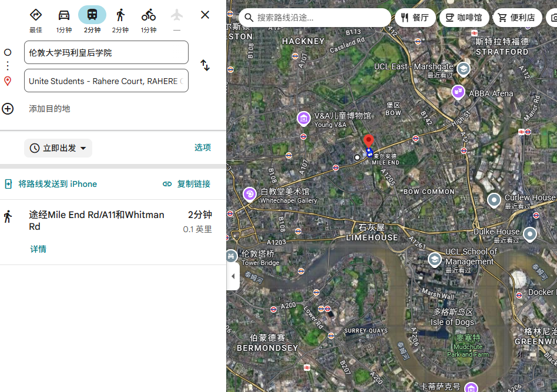557x392 pixels.
Task: Click the V&A儿童博物馆 museum marker
Action: pos(304,119)
